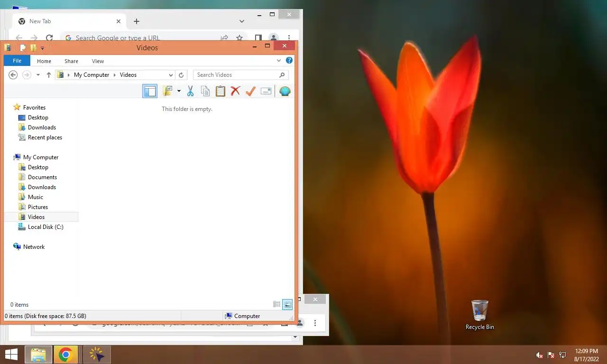Expand the address bar history dropdown
Viewport: 607px width, 364px height.
click(171, 75)
